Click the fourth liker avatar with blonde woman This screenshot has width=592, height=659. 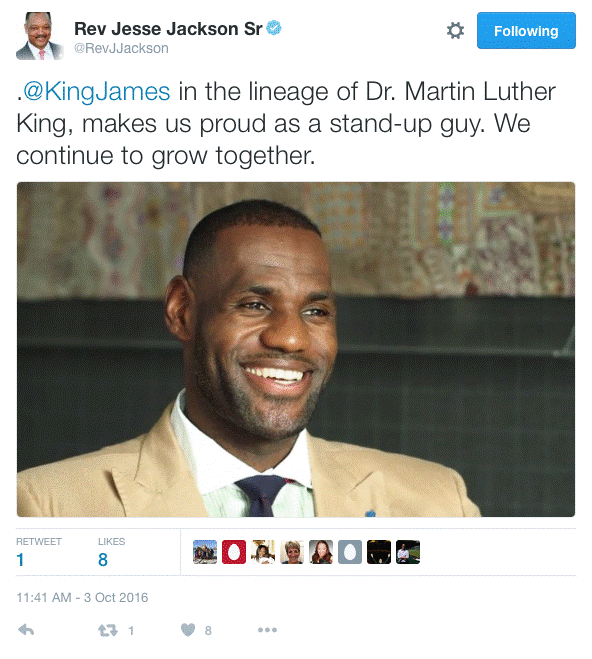point(292,552)
